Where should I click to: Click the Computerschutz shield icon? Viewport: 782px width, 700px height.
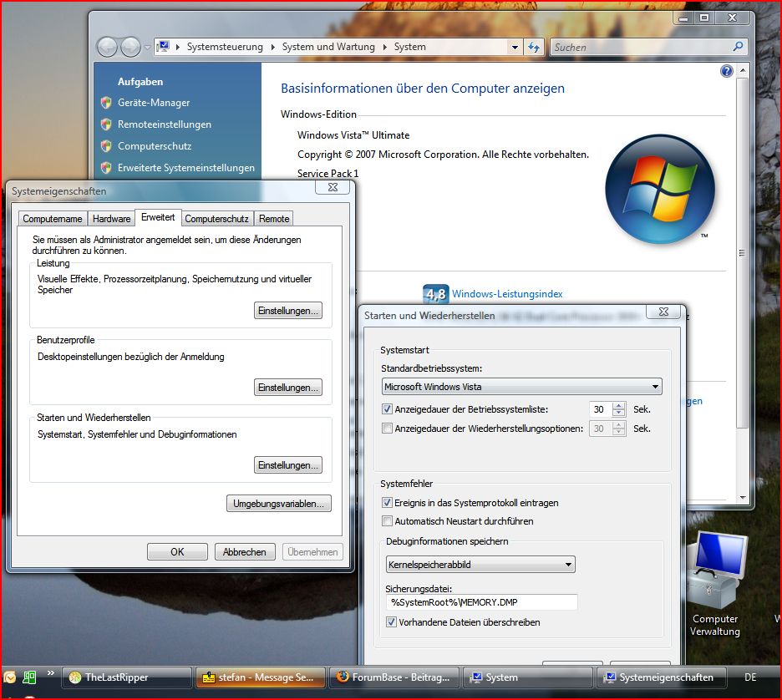click(106, 146)
